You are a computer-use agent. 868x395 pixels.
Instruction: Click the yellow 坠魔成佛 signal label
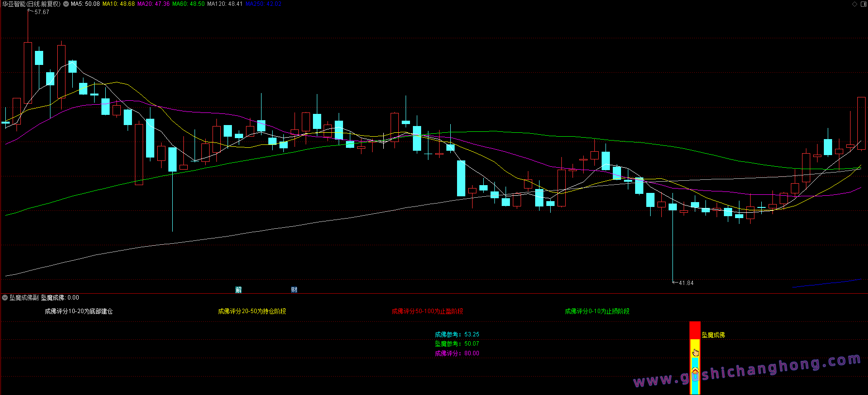pos(713,335)
